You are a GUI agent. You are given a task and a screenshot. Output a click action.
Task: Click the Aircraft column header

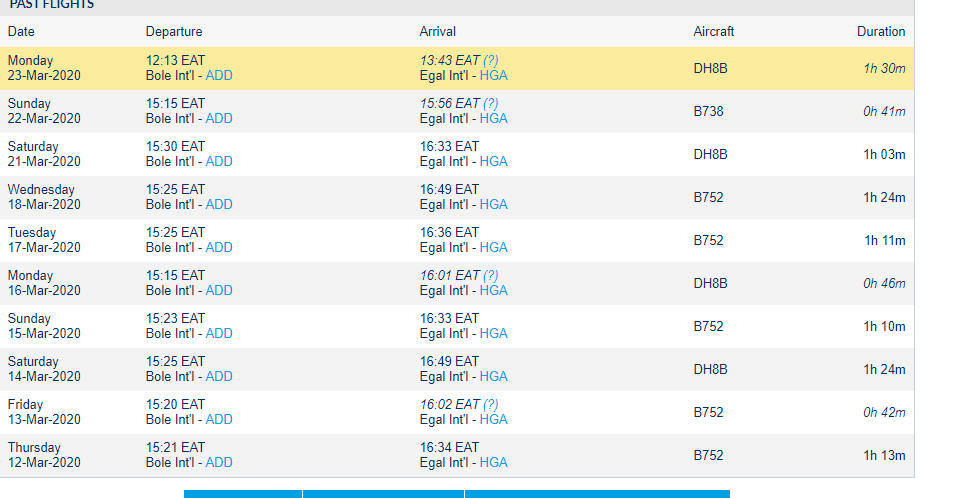click(714, 32)
